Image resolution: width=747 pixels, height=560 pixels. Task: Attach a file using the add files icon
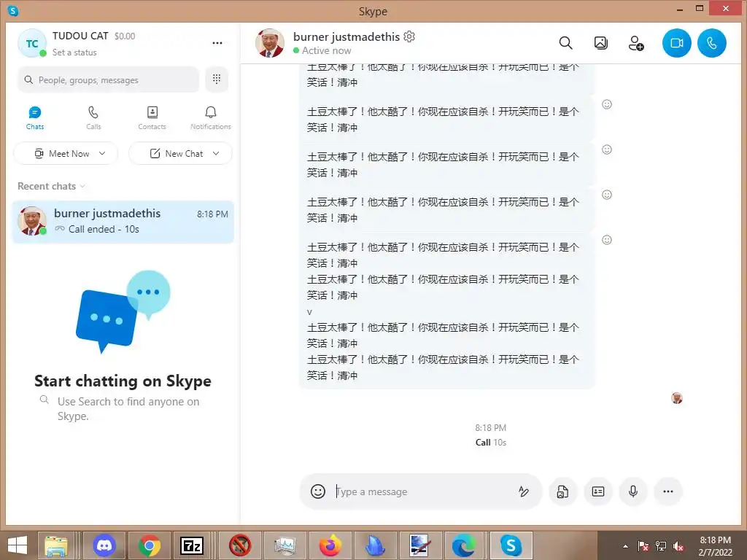pos(562,491)
